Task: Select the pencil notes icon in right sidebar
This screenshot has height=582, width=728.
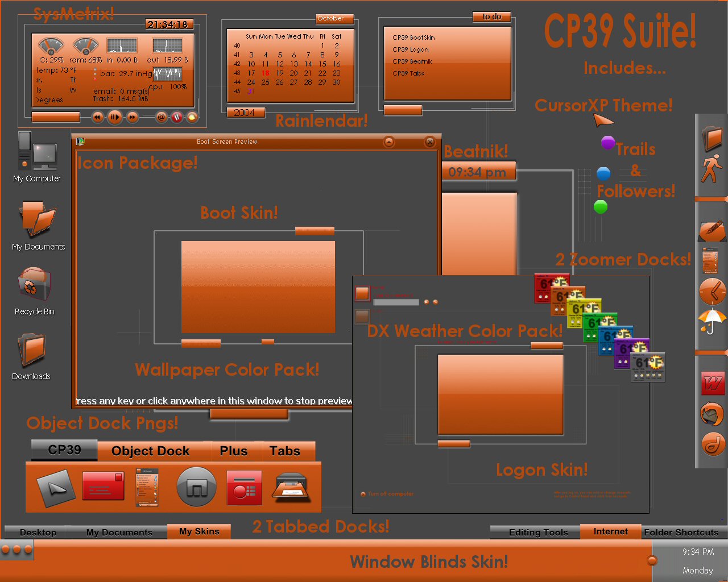Action: click(x=712, y=231)
